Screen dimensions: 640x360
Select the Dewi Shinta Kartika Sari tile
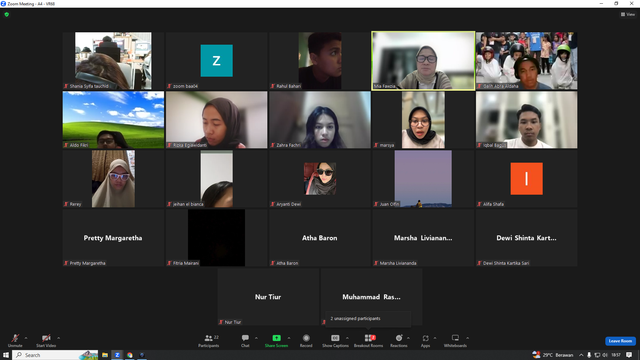527,238
